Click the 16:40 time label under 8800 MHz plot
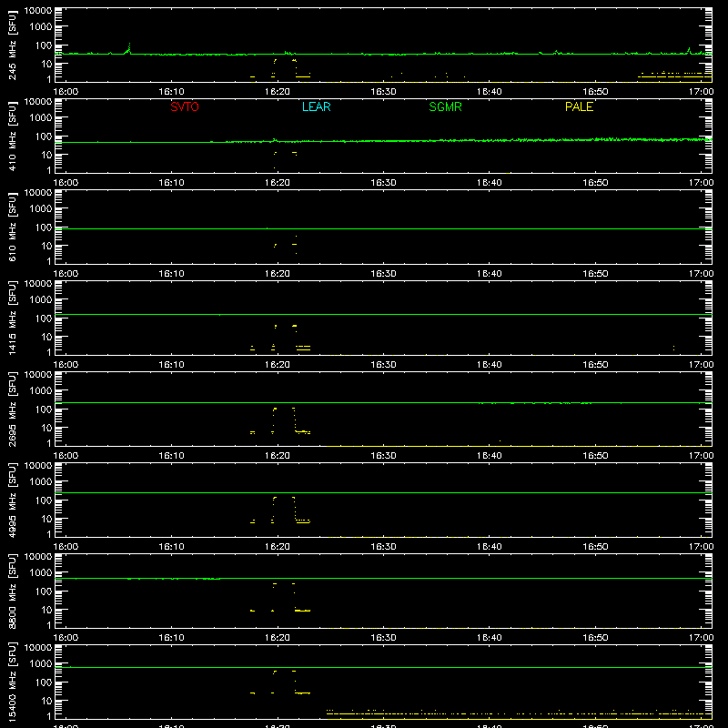This screenshot has height=728, width=728. (490, 638)
